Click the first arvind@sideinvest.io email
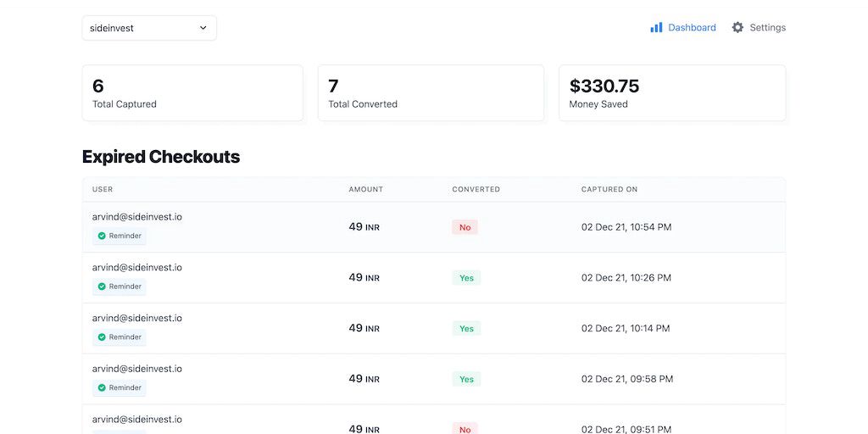Screen dimensions: 868x434 137,217
